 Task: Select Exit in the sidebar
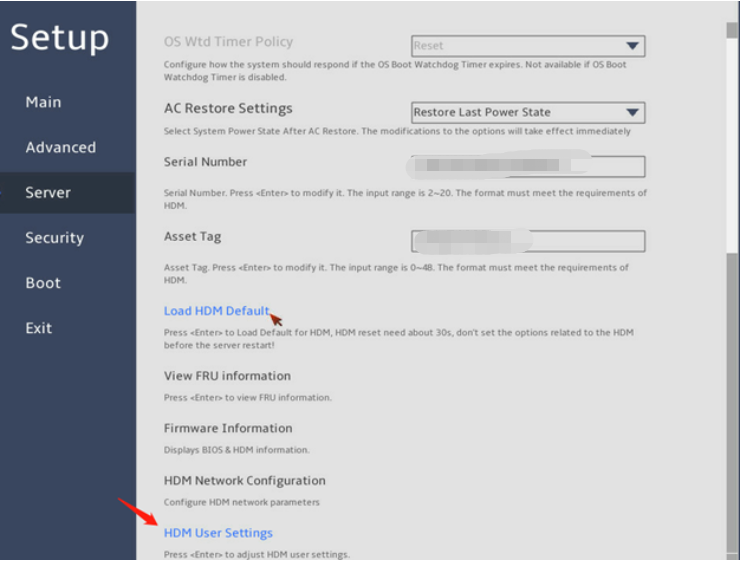pyautogui.click(x=39, y=328)
